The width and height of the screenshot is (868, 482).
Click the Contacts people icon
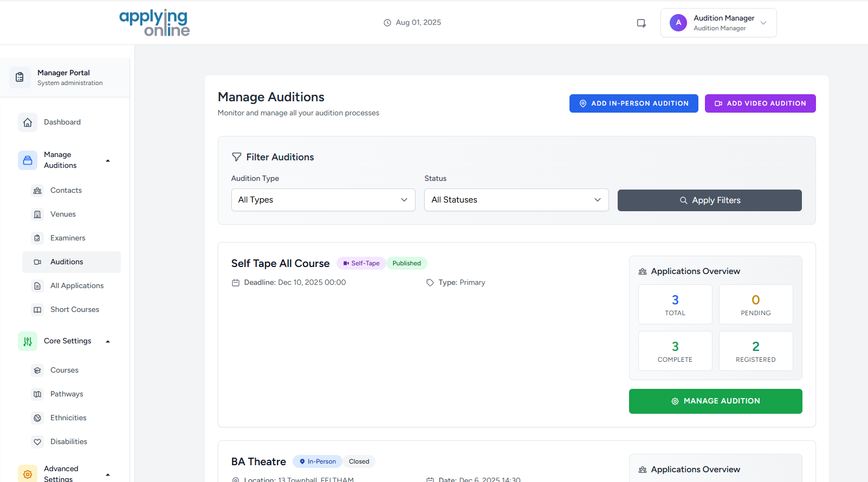coord(37,191)
